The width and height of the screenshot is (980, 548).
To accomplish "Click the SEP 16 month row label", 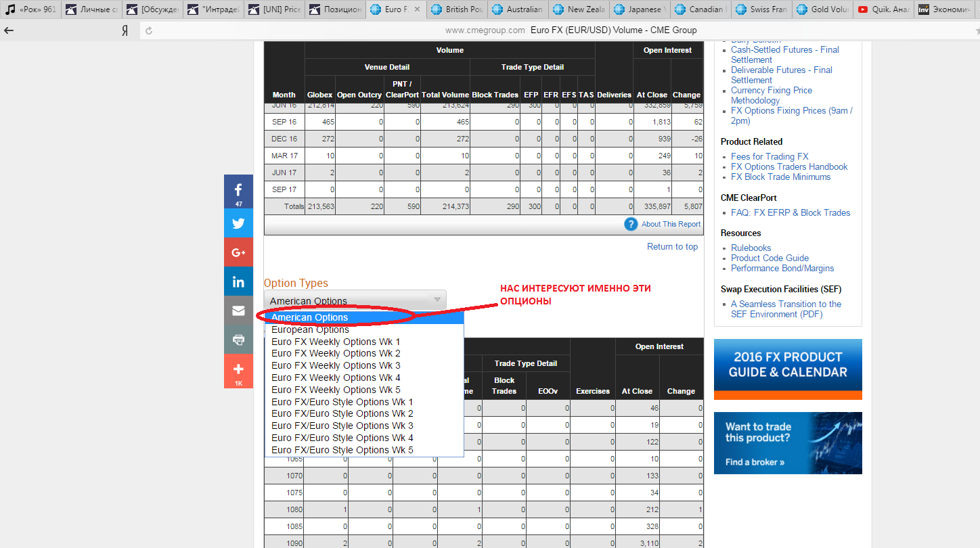I will coord(284,122).
